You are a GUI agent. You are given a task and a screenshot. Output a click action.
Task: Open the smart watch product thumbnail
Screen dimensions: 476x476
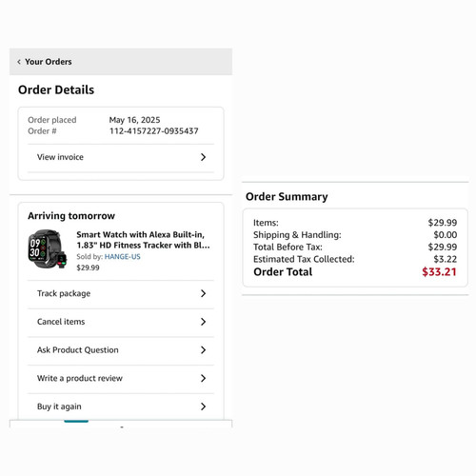(48, 249)
